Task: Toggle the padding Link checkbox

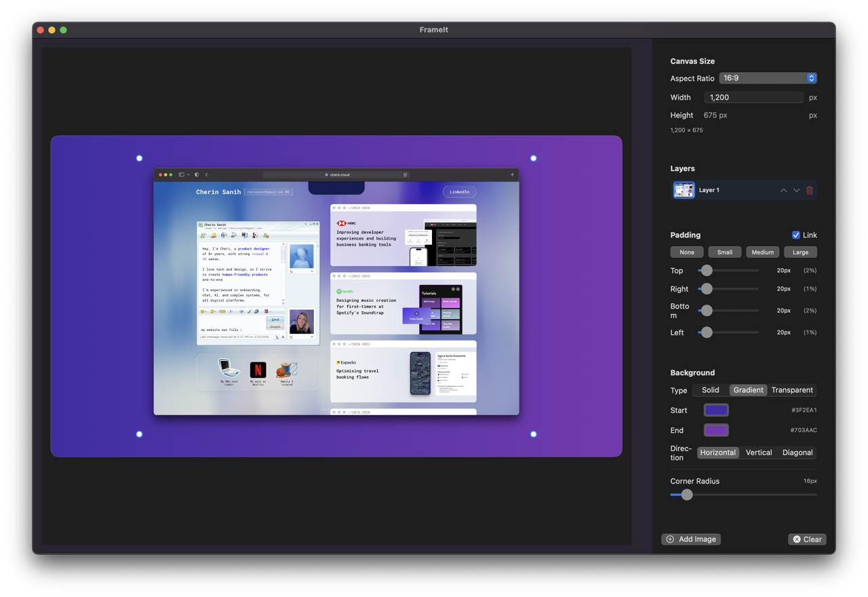Action: pos(796,235)
